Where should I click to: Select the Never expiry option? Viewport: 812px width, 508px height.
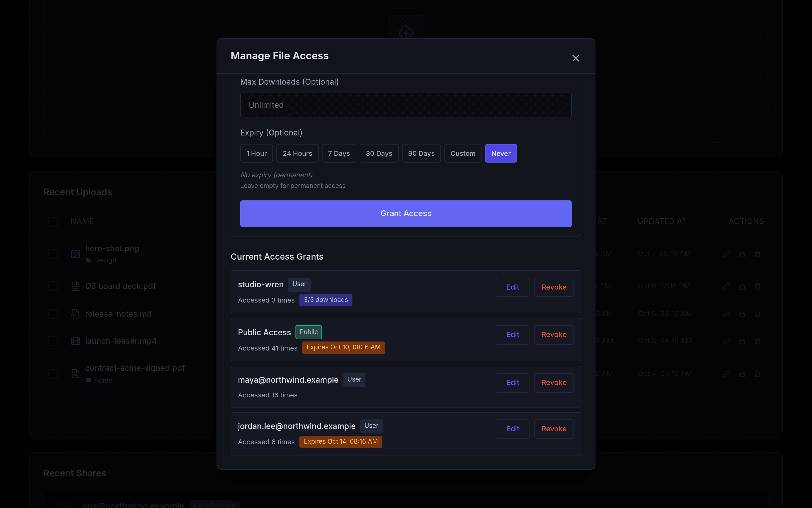501,153
